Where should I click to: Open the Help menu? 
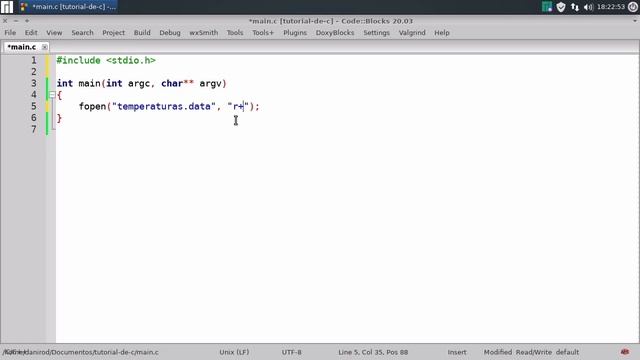tap(442, 33)
